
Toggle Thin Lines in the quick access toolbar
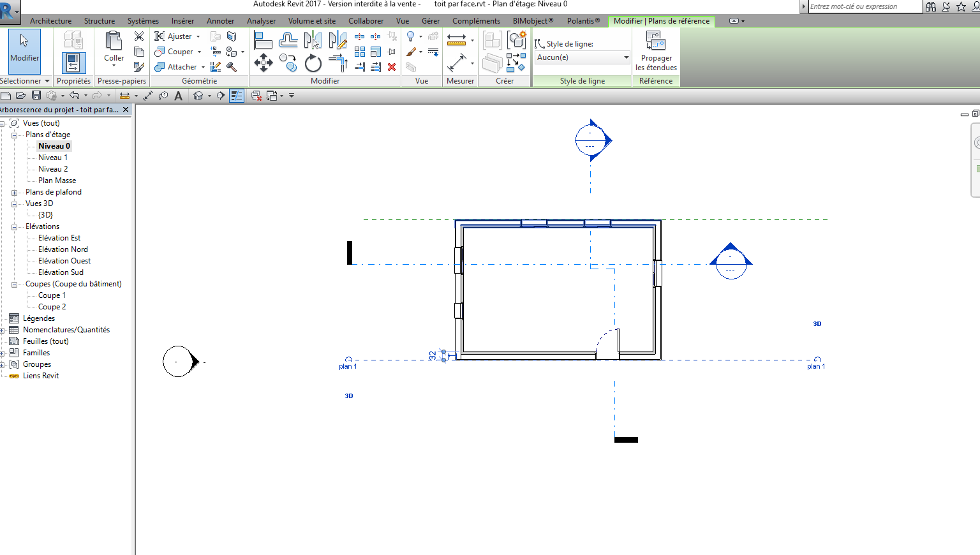pyautogui.click(x=237, y=96)
